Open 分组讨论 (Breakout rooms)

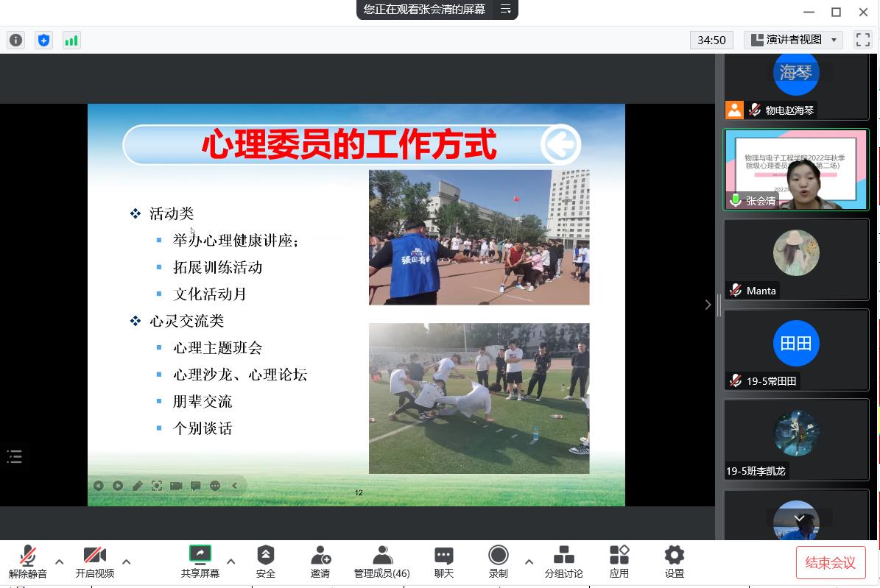point(563,562)
